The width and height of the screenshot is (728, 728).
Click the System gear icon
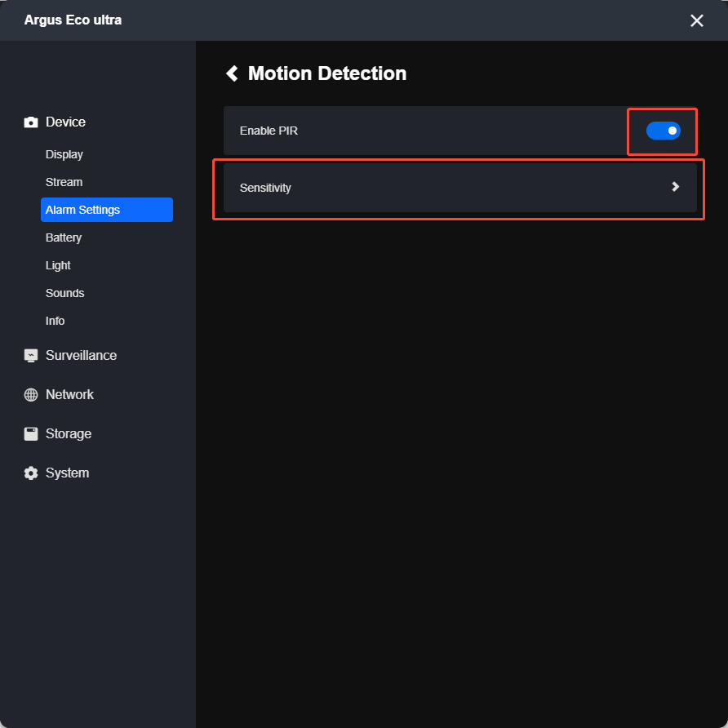31,473
